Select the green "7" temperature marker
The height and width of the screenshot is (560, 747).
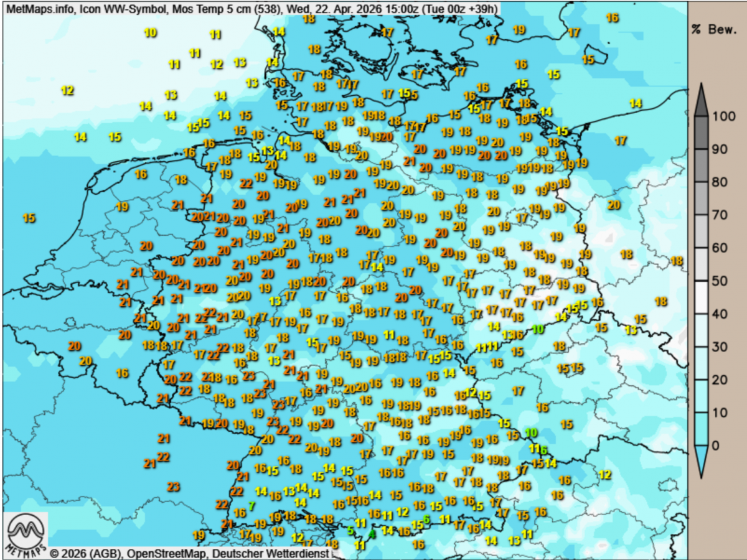(251, 506)
